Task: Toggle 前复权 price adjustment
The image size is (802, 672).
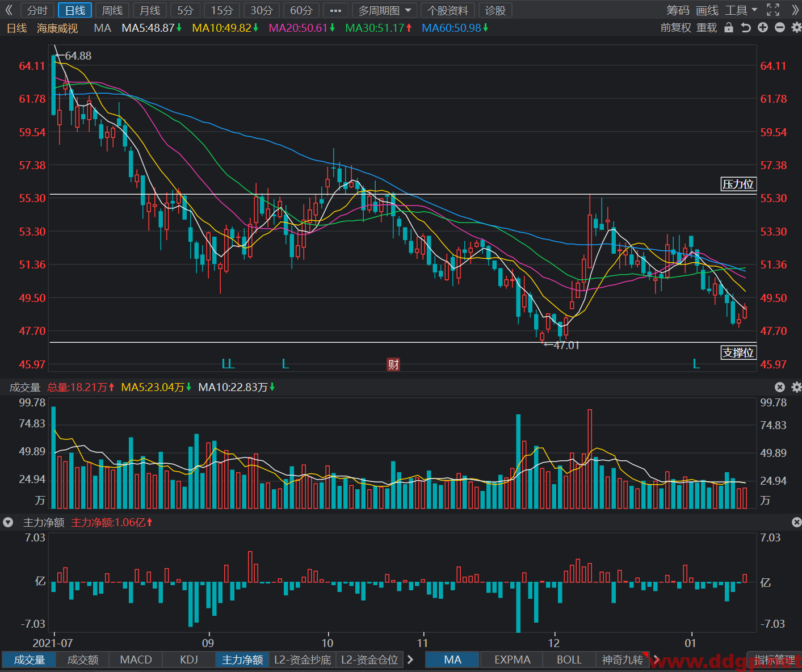Action: click(x=676, y=28)
